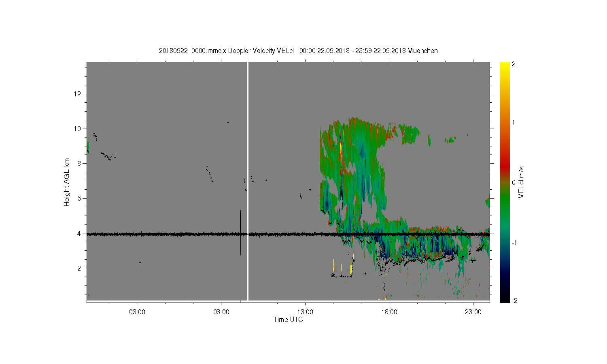Click the 'Time UTC' x-axis label

point(288,320)
